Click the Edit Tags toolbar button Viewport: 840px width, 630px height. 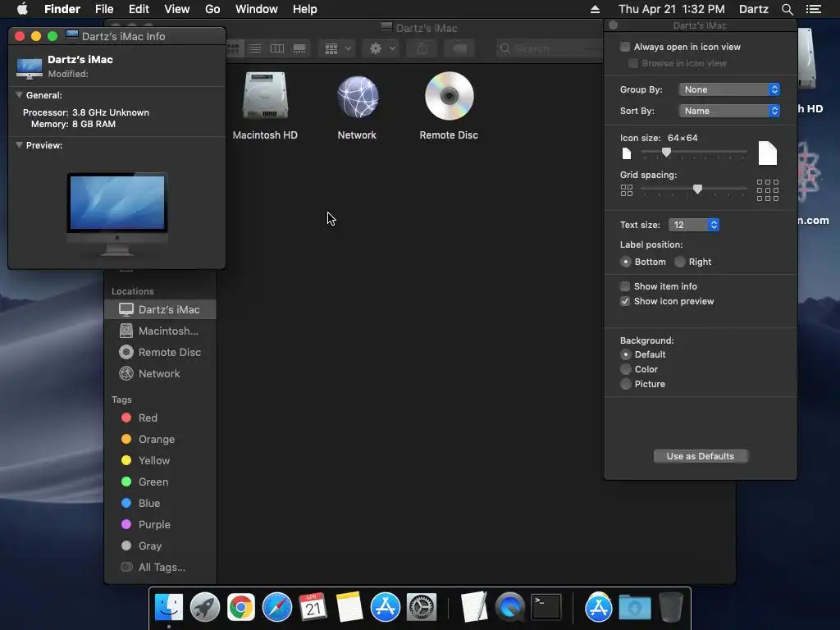click(x=459, y=48)
